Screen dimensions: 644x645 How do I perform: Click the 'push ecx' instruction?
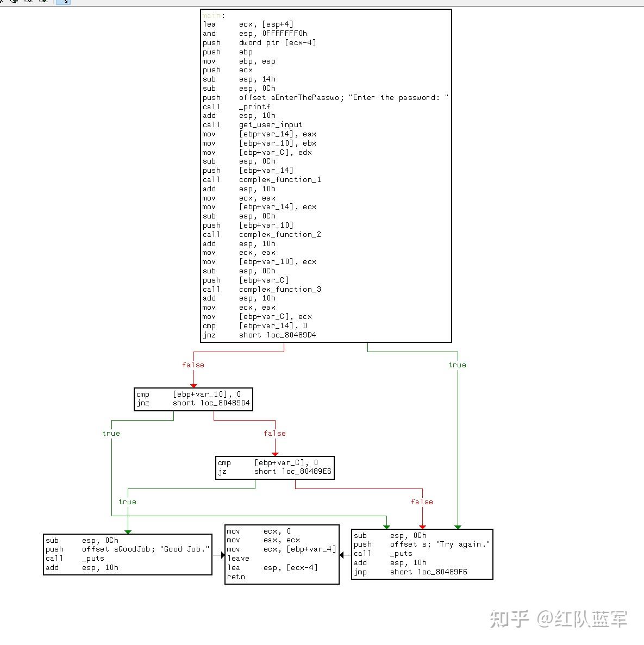(228, 70)
